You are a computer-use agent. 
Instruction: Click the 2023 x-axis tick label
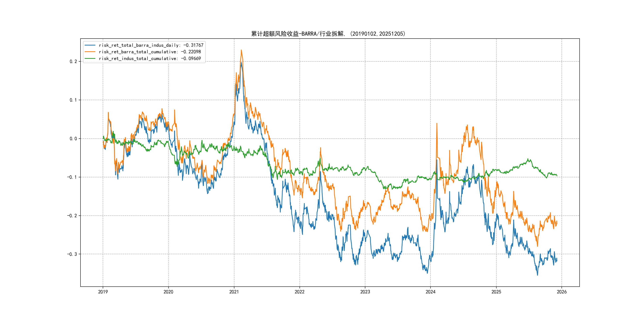click(365, 292)
